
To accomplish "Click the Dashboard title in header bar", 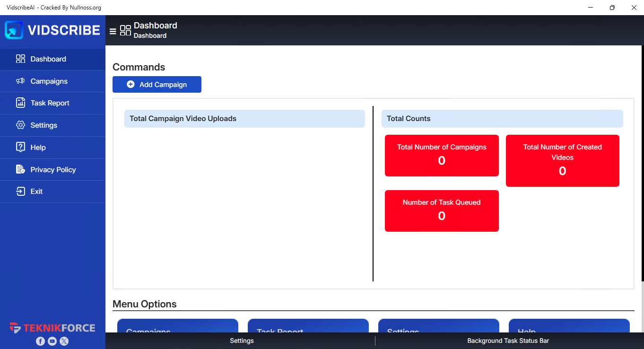I will 156,26.
